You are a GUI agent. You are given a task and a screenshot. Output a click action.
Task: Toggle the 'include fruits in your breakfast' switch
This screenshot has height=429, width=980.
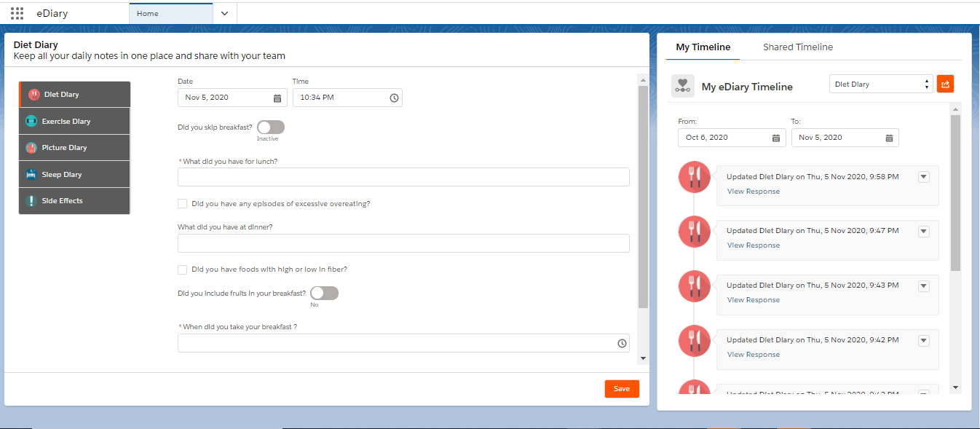[x=324, y=293]
